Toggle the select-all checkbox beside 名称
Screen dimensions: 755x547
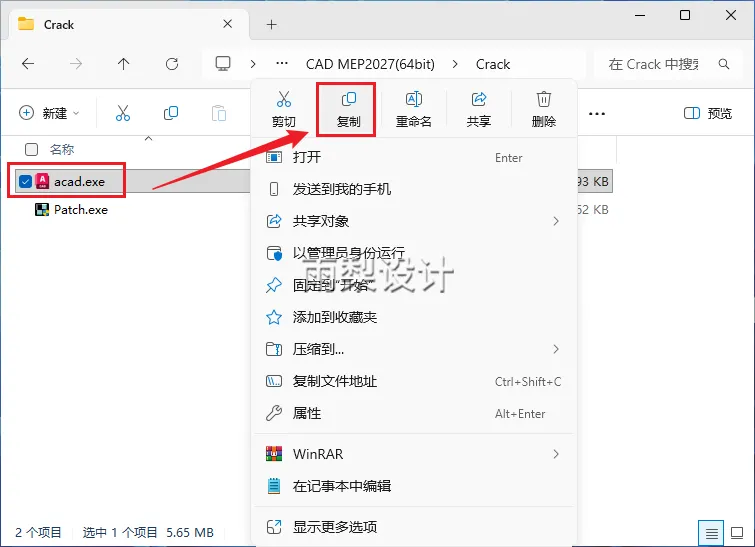tap(31, 150)
